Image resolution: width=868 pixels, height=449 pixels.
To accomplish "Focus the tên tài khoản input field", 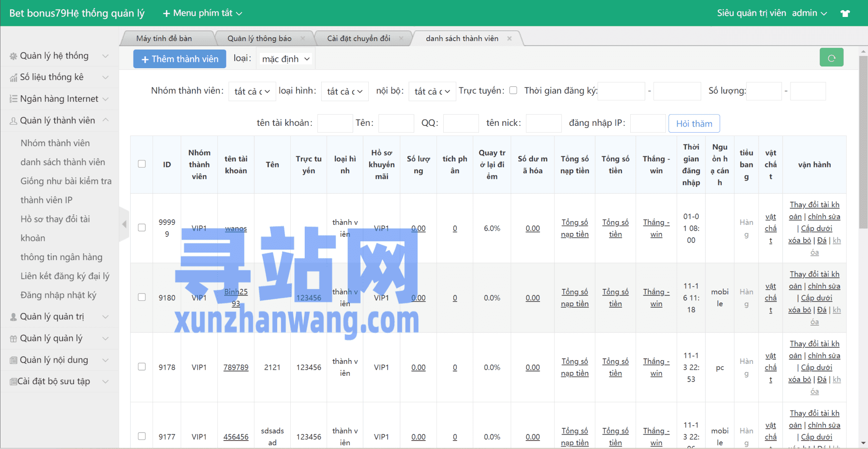I will [x=335, y=123].
